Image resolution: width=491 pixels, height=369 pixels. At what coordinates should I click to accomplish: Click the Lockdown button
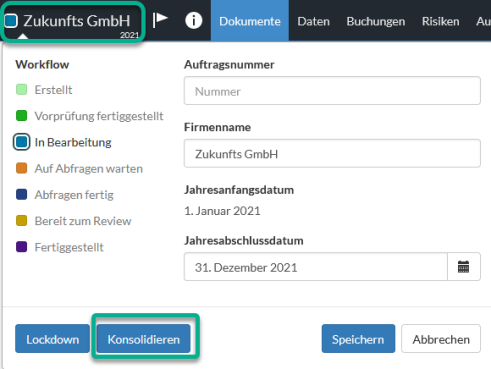click(x=52, y=339)
